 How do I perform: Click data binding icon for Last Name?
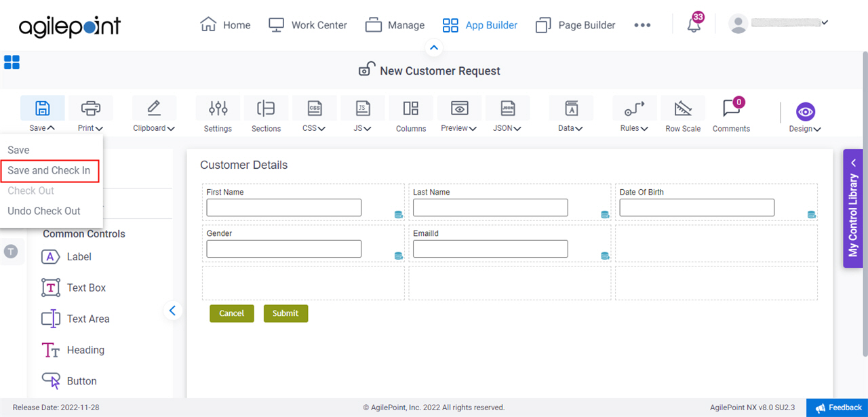[605, 215]
